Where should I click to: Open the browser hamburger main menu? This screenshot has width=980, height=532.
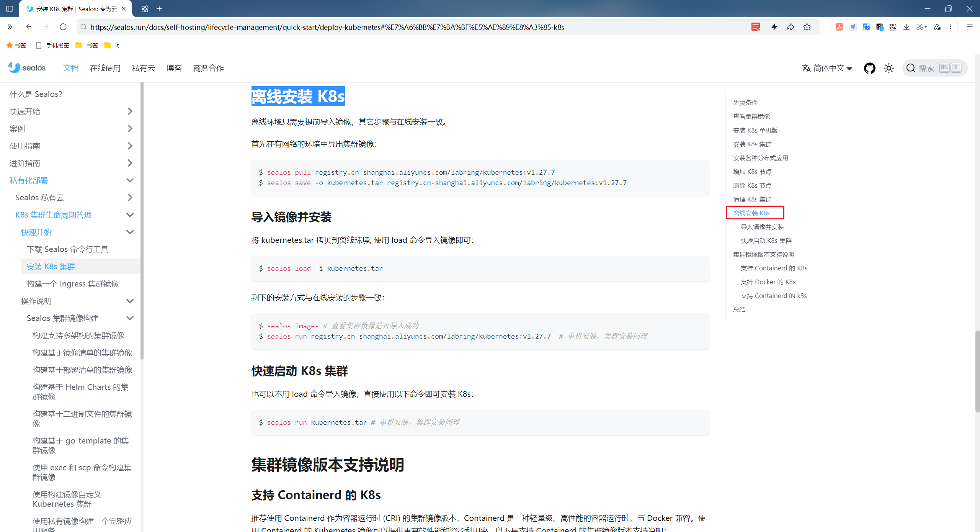pyautogui.click(x=970, y=27)
